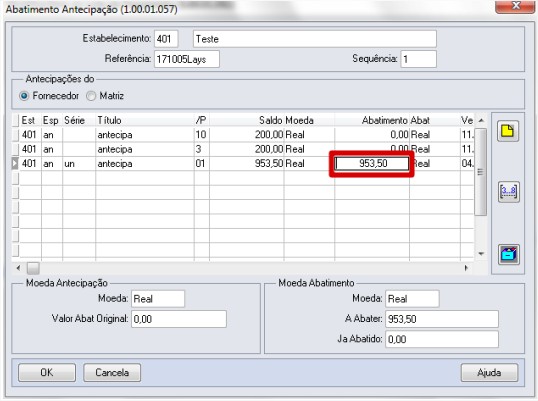Open help with the Ajuda button
This screenshot has width=538, height=401.
point(489,373)
